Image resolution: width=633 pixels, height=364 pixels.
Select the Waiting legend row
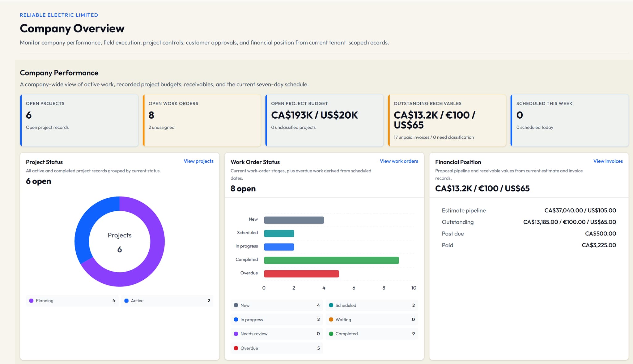[x=372, y=320]
